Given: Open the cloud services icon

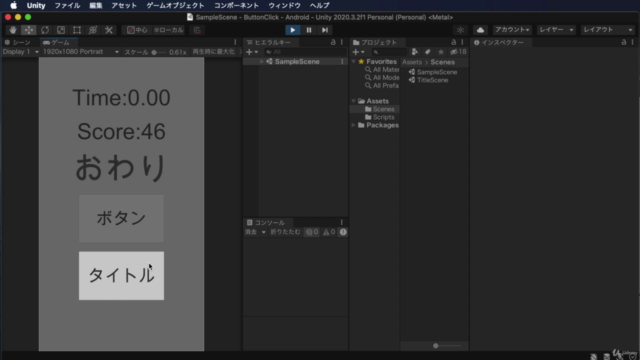Looking at the screenshot, I should coord(480,30).
